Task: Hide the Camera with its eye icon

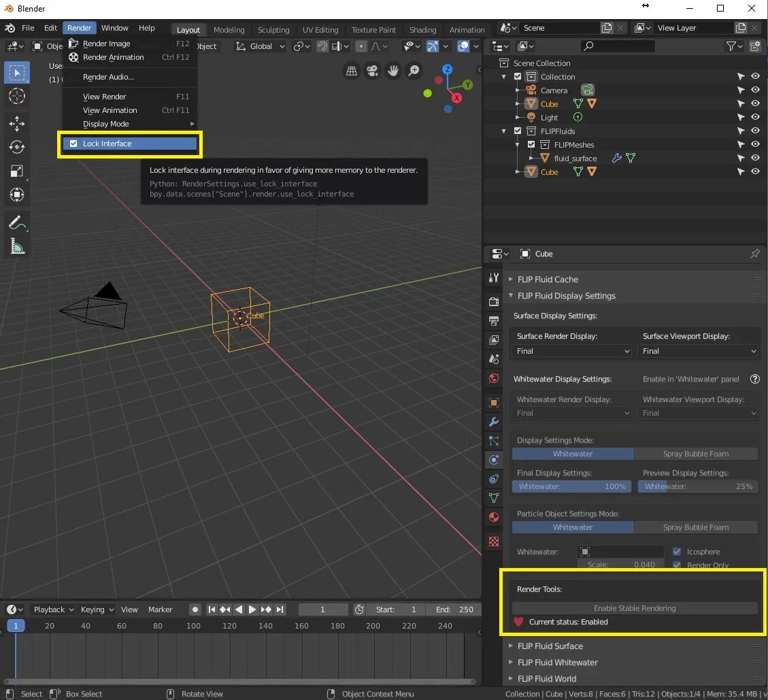Action: coord(755,90)
